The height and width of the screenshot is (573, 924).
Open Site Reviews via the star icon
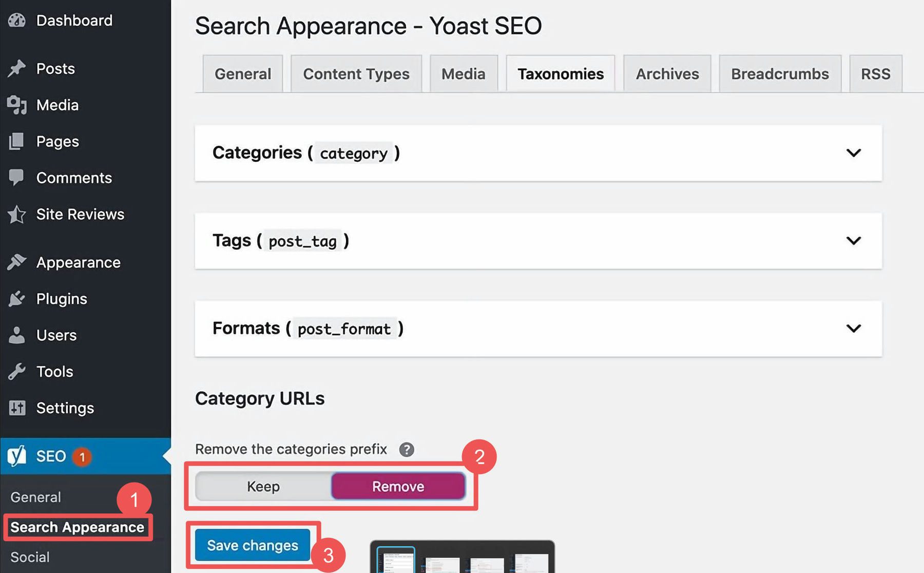pyautogui.click(x=17, y=214)
